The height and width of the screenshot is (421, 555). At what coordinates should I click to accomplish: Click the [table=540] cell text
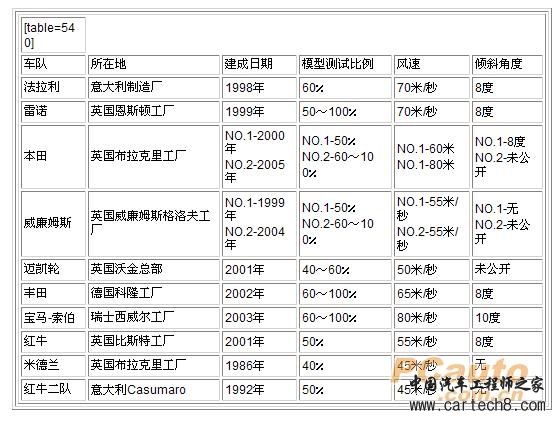tap(53, 35)
